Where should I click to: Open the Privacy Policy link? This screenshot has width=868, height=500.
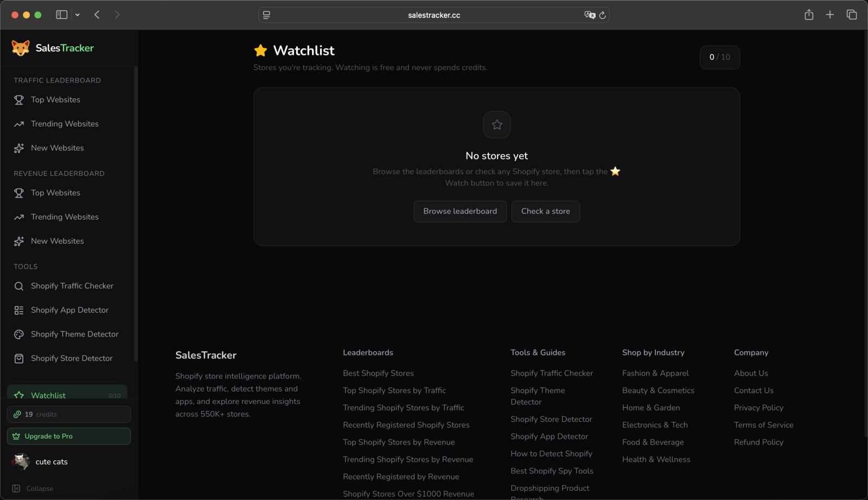coord(758,408)
